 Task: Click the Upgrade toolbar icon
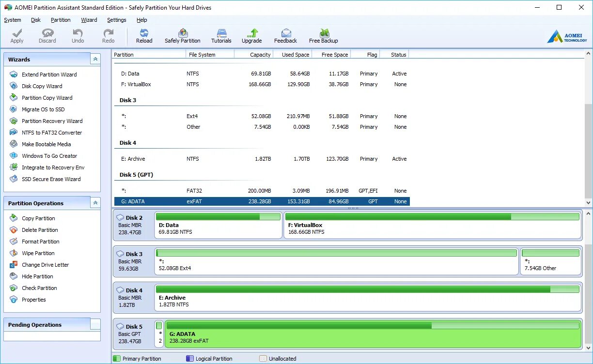click(x=252, y=33)
